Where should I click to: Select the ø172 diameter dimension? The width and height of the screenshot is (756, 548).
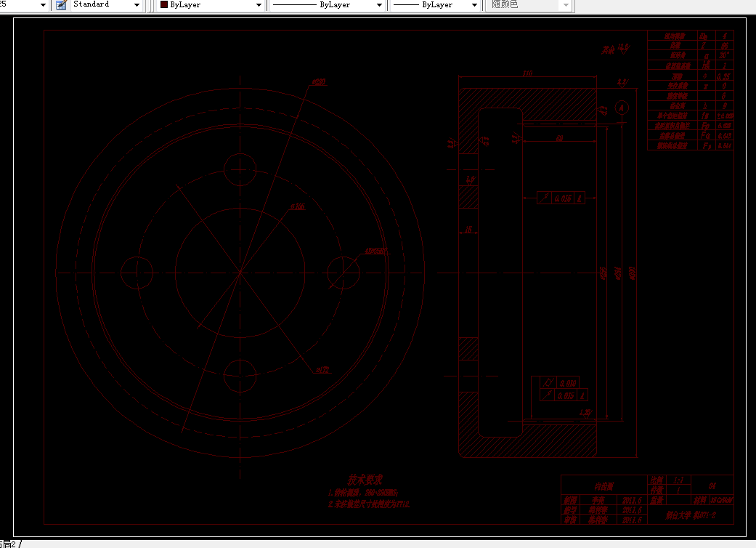pos(322,370)
